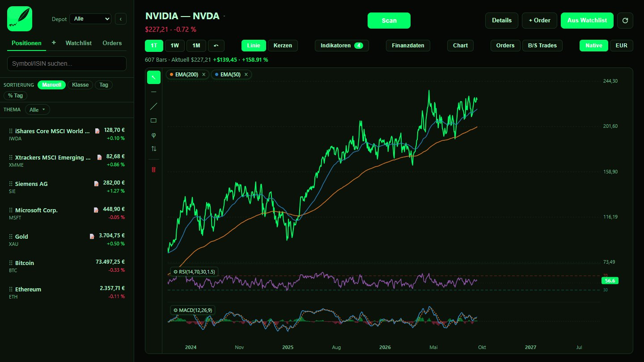Click the Details button
This screenshot has width=644, height=362.
[x=502, y=21]
